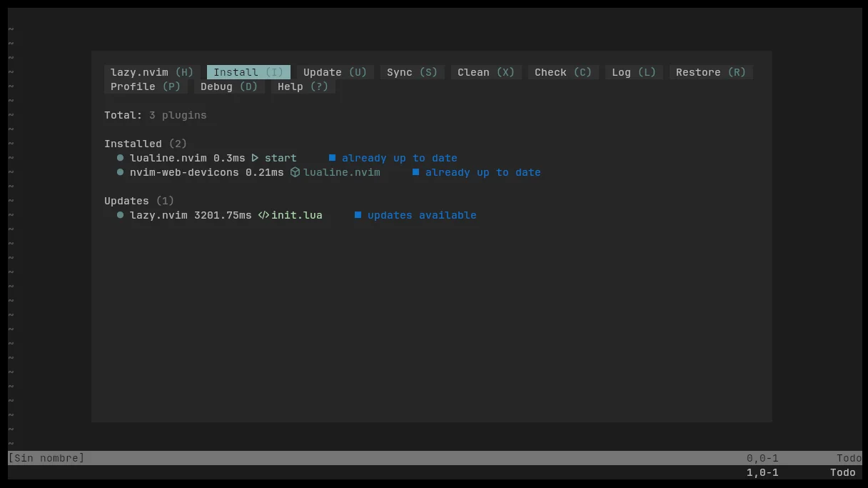This screenshot has height=488, width=868.
Task: Open the Help (?) tab
Action: pos(303,86)
